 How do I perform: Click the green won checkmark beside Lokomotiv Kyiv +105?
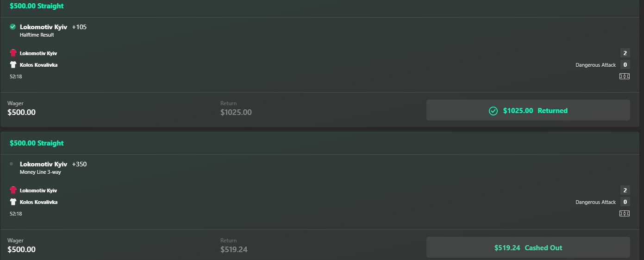click(13, 27)
